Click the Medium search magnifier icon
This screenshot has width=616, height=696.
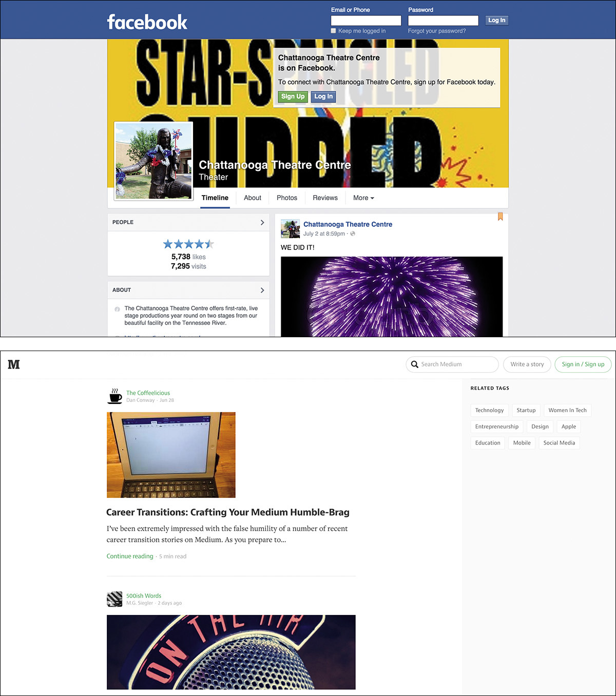[x=415, y=364]
